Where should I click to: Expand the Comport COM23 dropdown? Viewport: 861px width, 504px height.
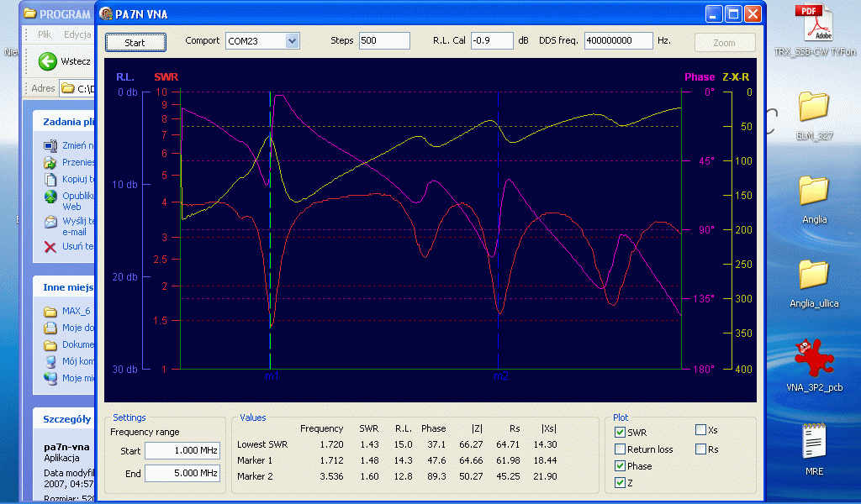[x=292, y=41]
